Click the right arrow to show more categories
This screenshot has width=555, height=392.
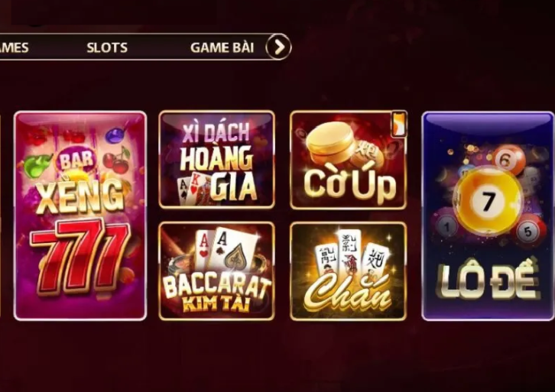point(278,47)
